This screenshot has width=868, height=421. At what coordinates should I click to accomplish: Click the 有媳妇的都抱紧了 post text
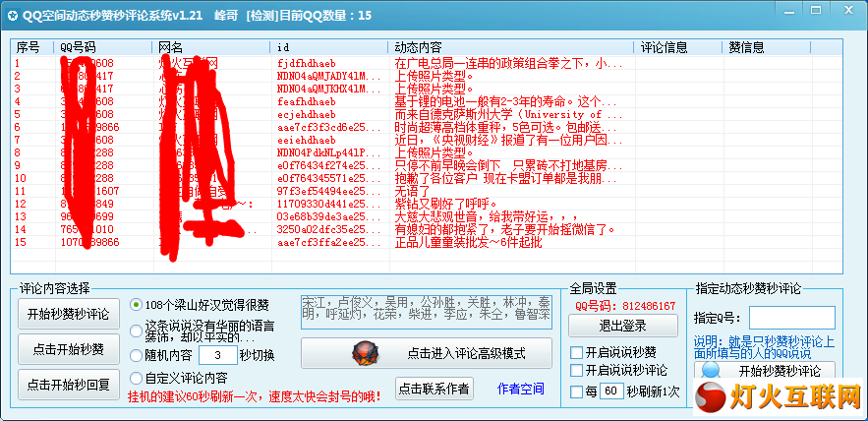click(x=504, y=229)
